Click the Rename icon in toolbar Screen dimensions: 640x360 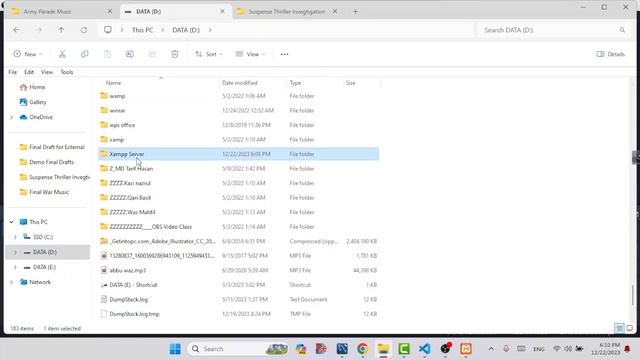[x=129, y=54]
